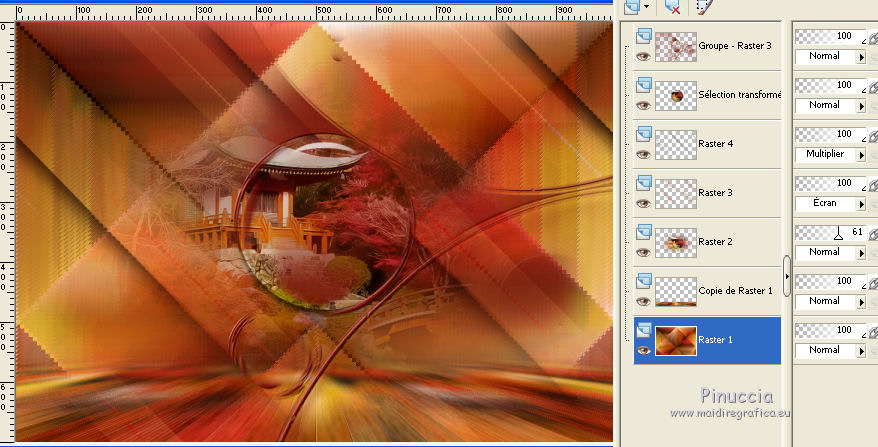Toggle visibility of Raster 4 layer
Viewport: 878px width, 447px height.
[x=643, y=155]
